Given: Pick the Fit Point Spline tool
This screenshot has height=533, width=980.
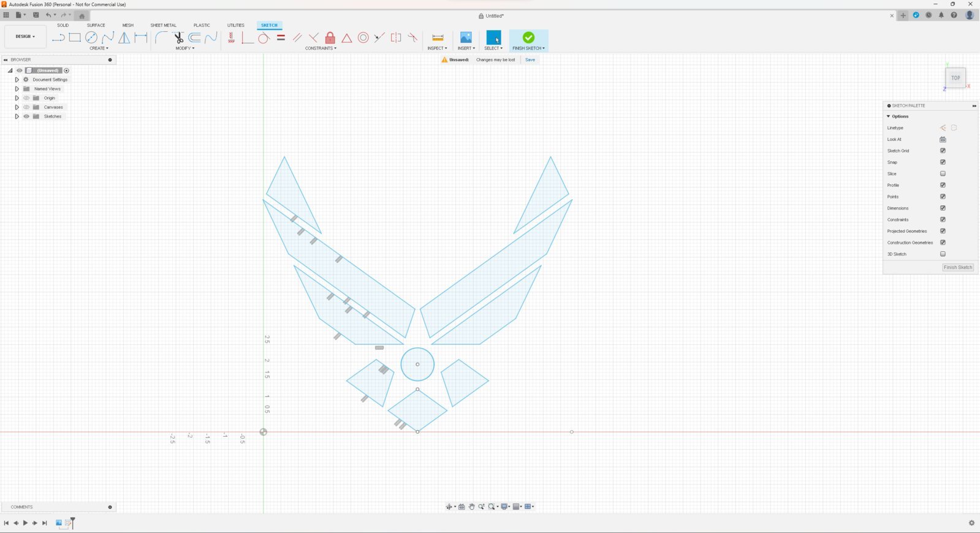Looking at the screenshot, I should click(108, 38).
